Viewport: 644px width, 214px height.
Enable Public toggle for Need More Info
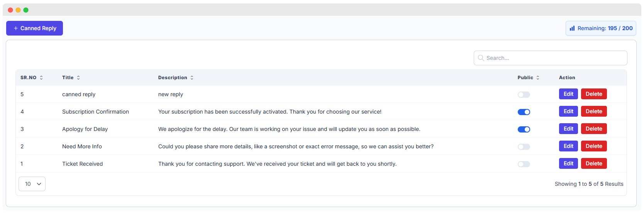click(x=524, y=147)
